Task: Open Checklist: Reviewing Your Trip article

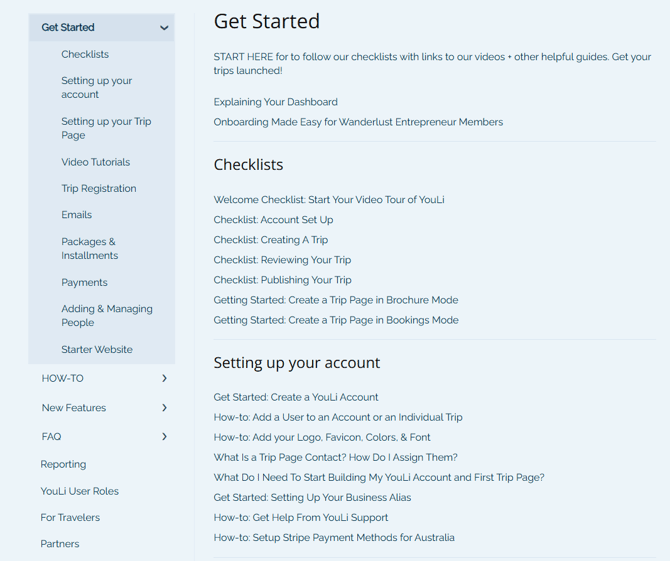Action: (282, 260)
